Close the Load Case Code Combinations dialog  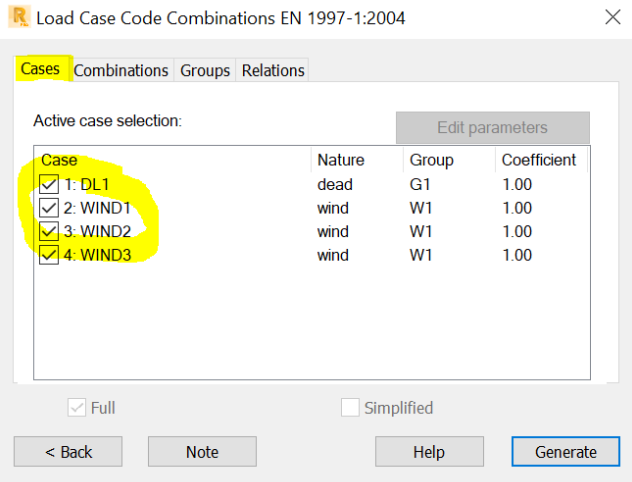point(612,17)
